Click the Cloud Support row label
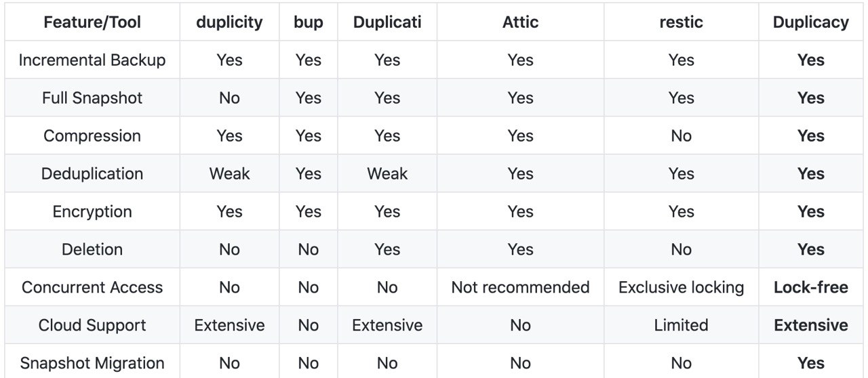 [92, 326]
